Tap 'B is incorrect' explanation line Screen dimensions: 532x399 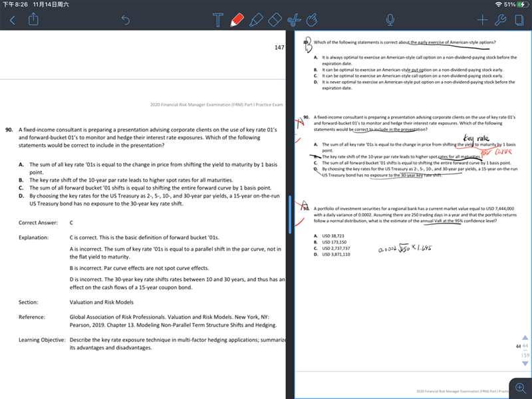[139, 268]
